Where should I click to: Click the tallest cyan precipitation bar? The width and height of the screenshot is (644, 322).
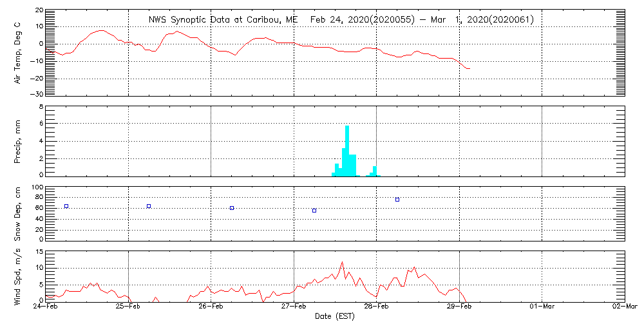347,151
